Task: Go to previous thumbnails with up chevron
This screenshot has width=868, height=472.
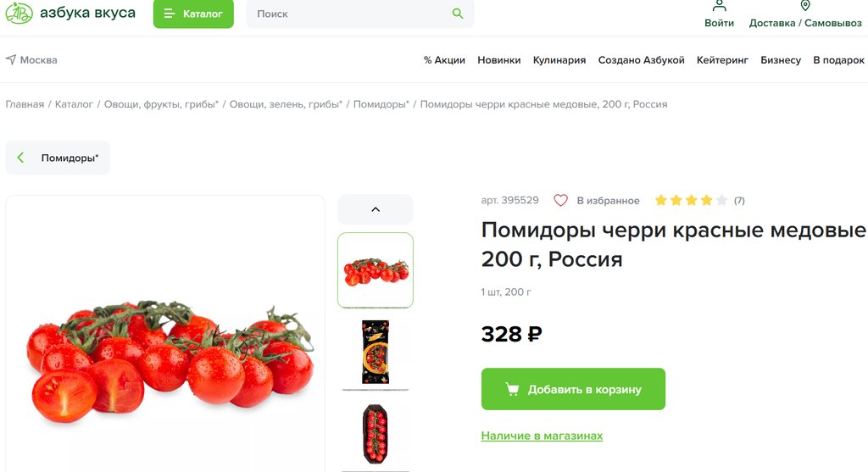Action: (376, 209)
